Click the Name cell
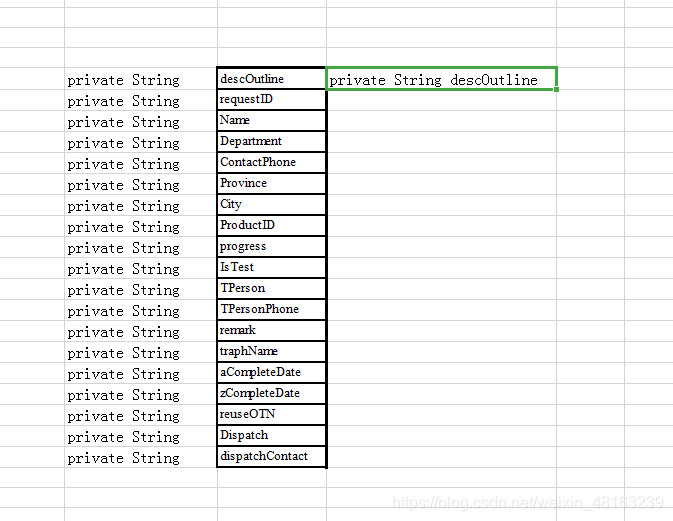This screenshot has width=673, height=521. click(271, 121)
